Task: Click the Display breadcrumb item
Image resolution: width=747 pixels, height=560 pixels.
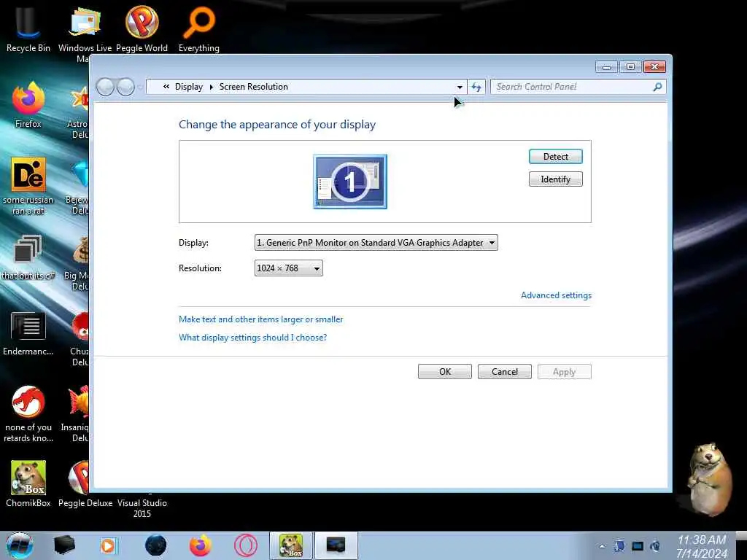Action: [189, 87]
